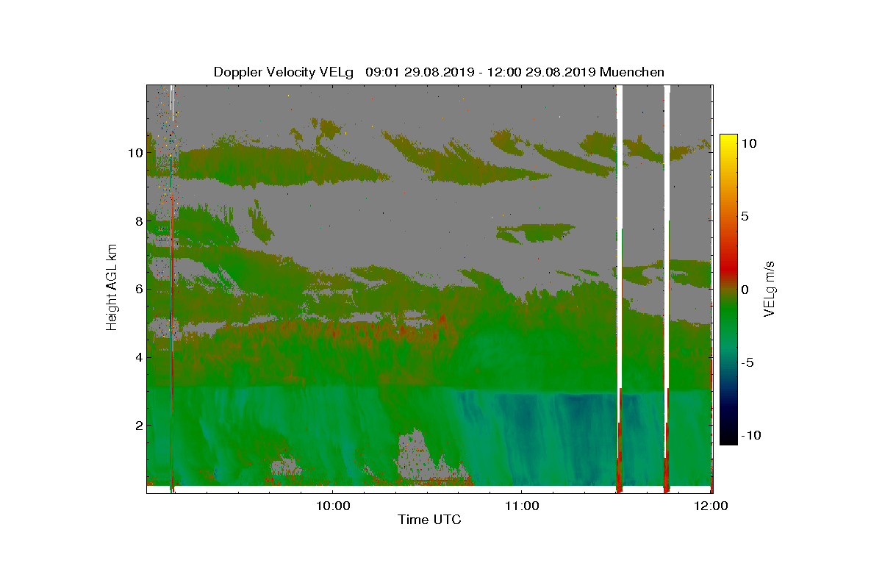Click the height axis label '10'

click(134, 152)
